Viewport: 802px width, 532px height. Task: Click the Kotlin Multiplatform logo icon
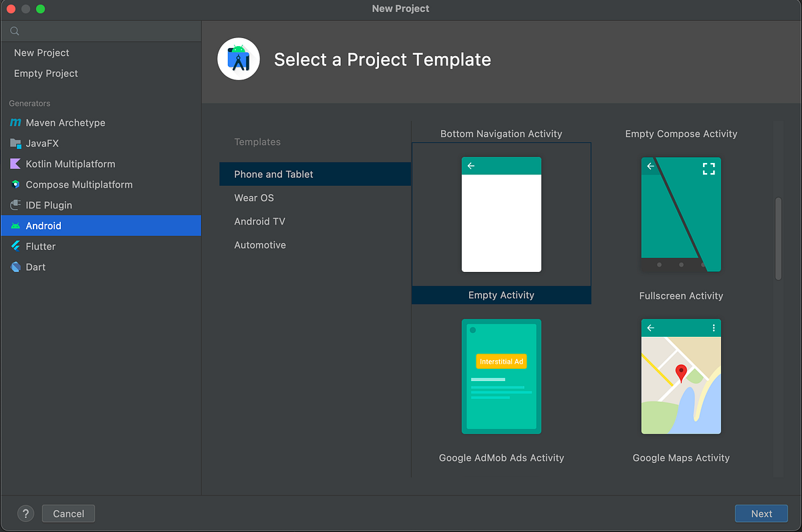coord(15,164)
